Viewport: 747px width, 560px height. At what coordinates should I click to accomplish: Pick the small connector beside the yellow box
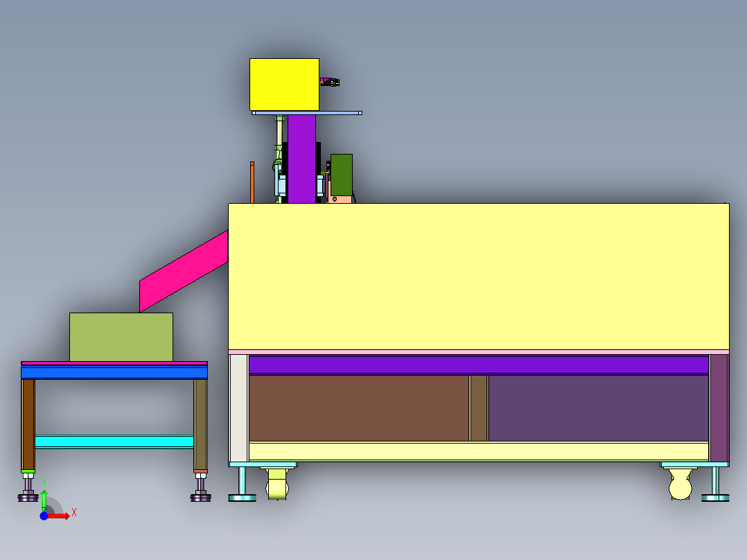(330, 82)
